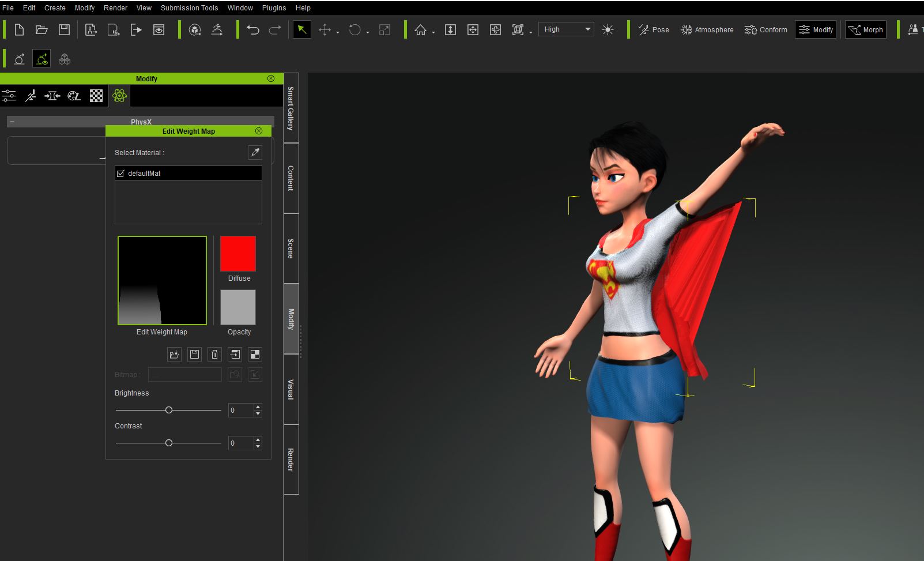This screenshot has width=924, height=561.
Task: Click the stacked cubes icon
Action: tap(65, 59)
